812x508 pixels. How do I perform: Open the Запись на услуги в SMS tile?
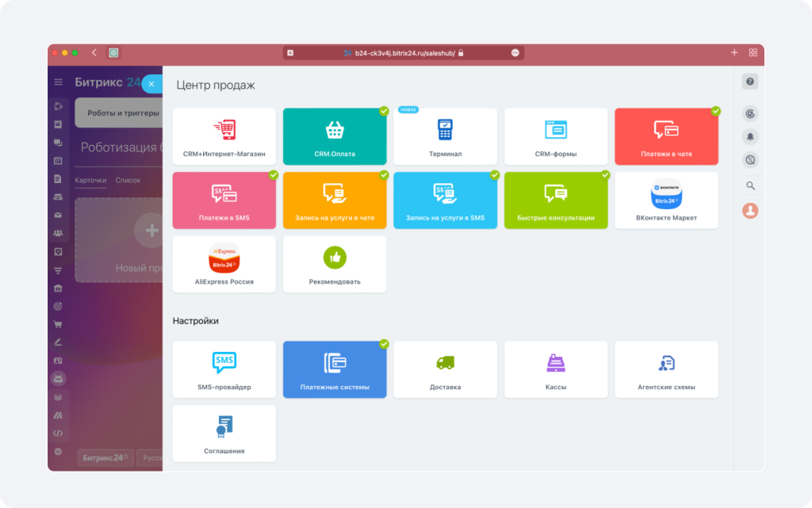point(446,201)
